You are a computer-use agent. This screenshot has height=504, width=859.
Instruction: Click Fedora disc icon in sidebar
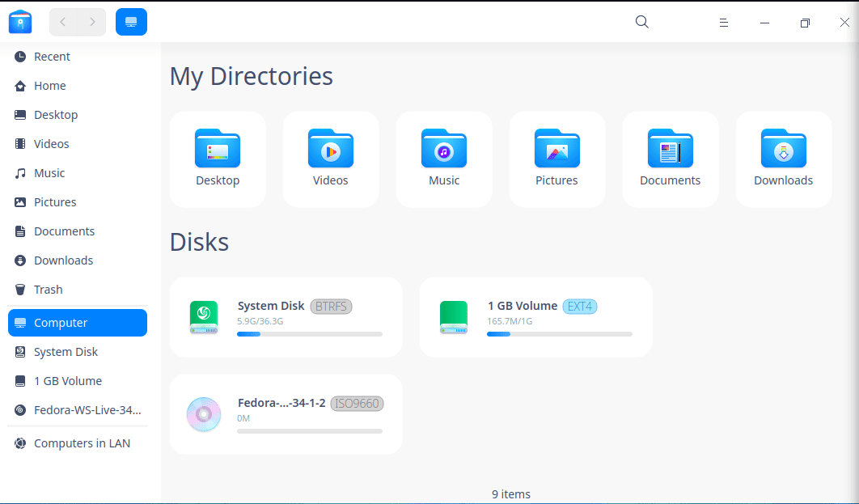[20, 410]
